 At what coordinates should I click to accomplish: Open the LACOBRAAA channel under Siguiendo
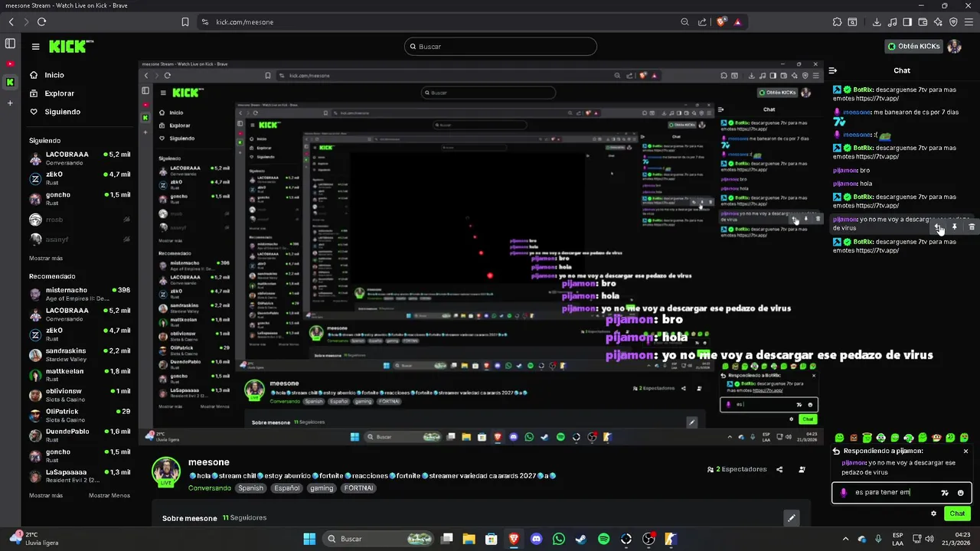[x=80, y=158]
